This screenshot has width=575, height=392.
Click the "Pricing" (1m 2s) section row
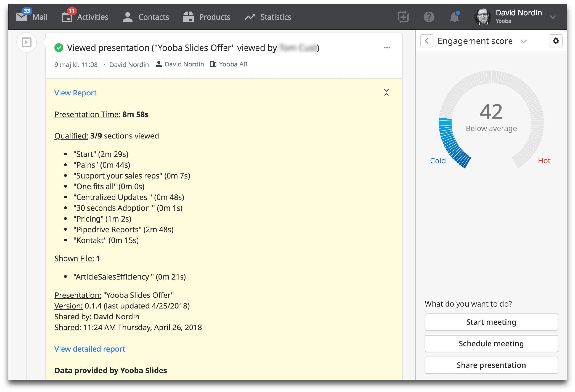pos(102,219)
